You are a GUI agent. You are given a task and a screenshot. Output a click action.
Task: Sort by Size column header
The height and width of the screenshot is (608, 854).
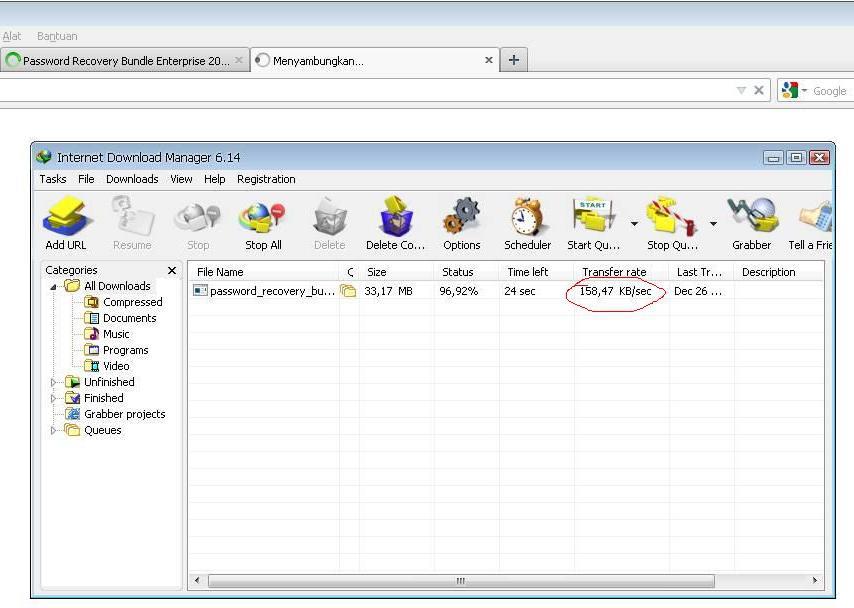396,272
